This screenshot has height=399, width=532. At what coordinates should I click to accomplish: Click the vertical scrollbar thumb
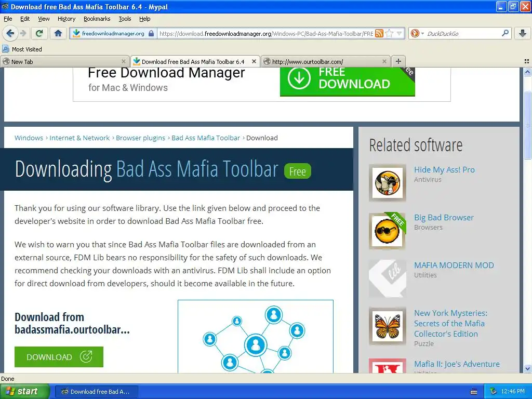527,125
